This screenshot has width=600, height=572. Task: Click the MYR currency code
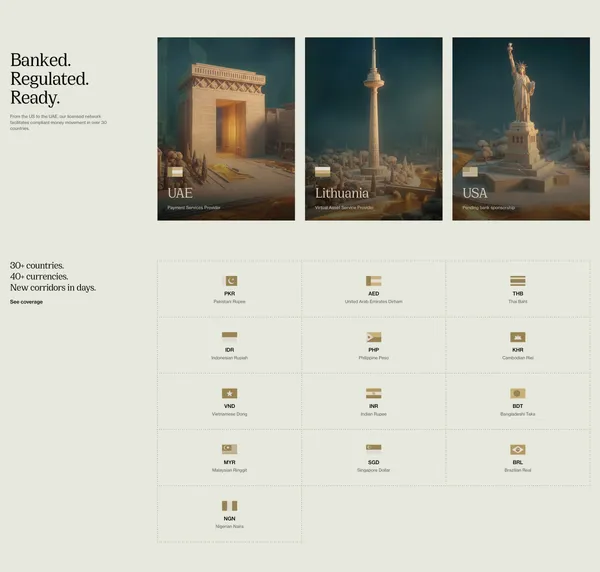click(230, 463)
